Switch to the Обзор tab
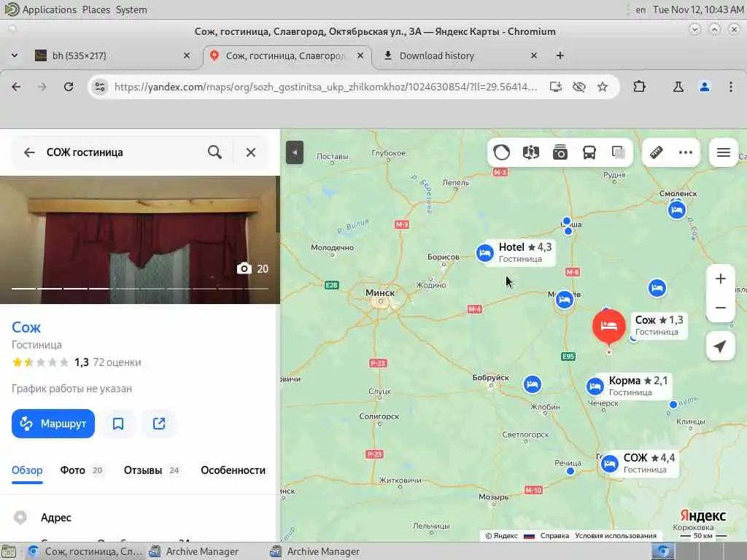 pos(27,470)
